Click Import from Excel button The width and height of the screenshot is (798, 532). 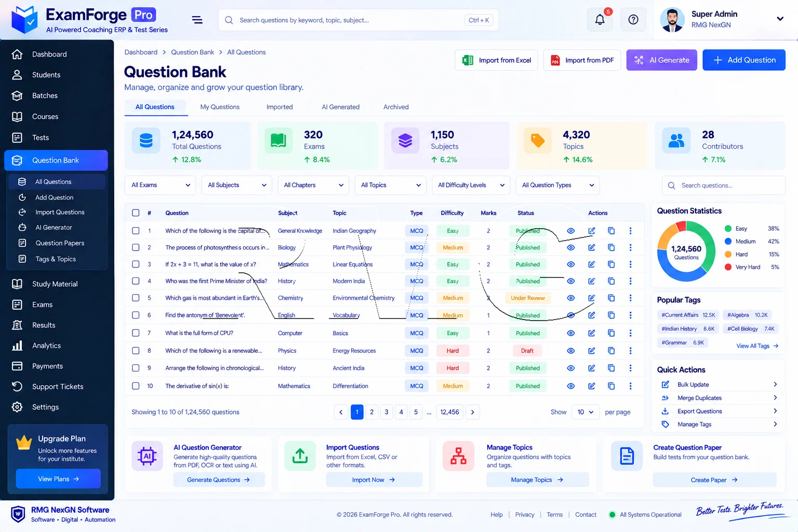point(496,60)
